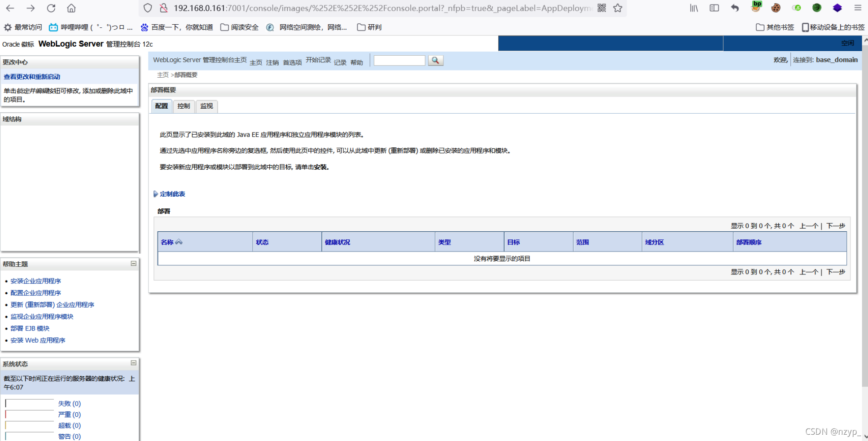Click 上一个 above the table

pyautogui.click(x=809, y=226)
